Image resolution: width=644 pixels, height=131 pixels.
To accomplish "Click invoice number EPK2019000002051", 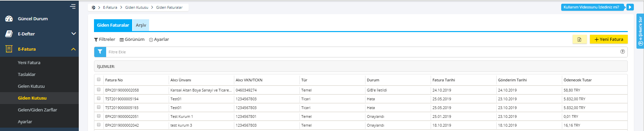I will click(122, 116).
